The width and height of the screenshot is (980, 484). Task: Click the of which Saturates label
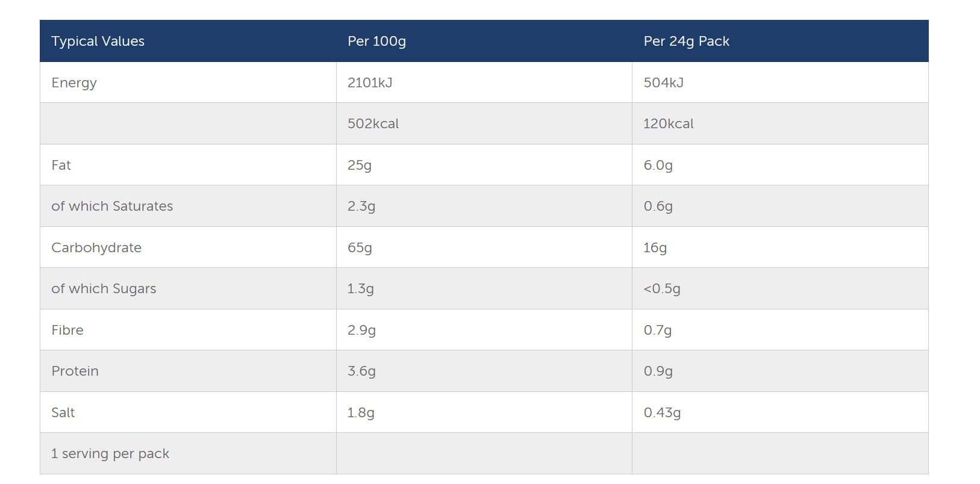click(112, 206)
